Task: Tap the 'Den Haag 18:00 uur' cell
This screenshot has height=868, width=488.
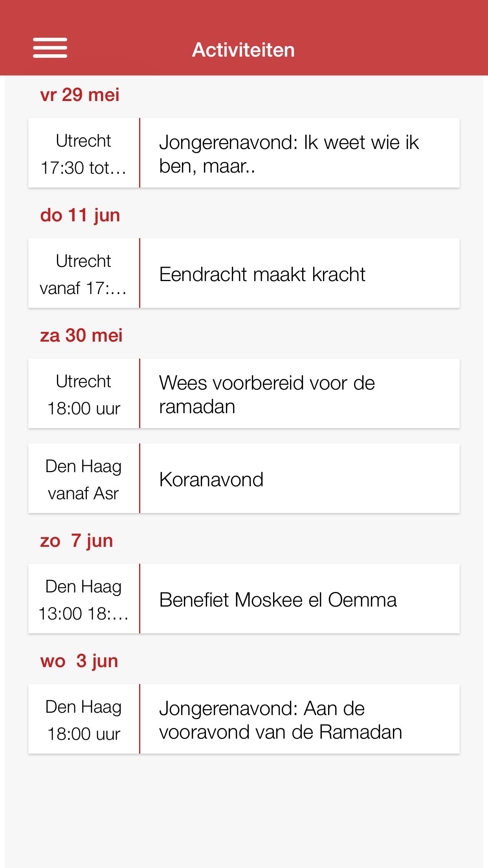Action: click(x=83, y=719)
